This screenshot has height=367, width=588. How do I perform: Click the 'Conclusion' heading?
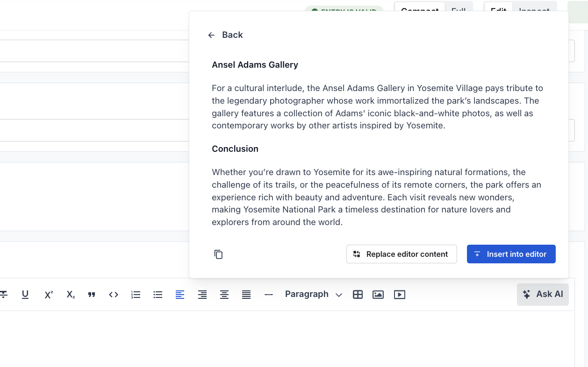(235, 149)
